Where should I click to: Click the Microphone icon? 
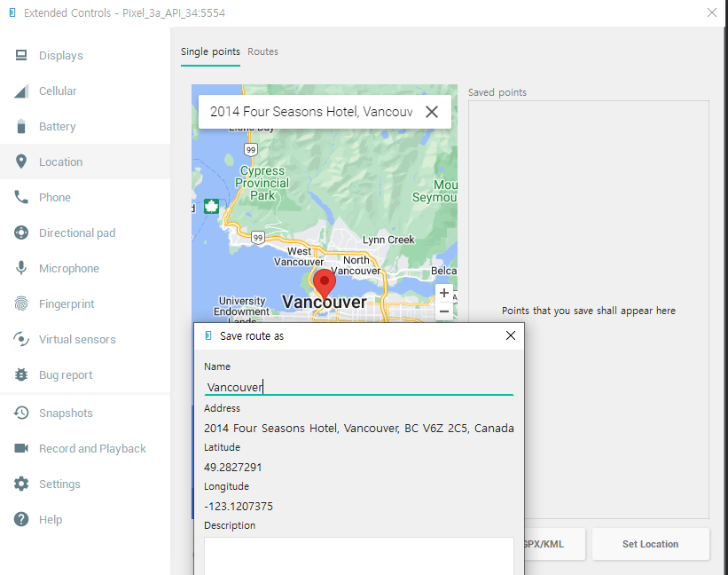(x=21, y=268)
